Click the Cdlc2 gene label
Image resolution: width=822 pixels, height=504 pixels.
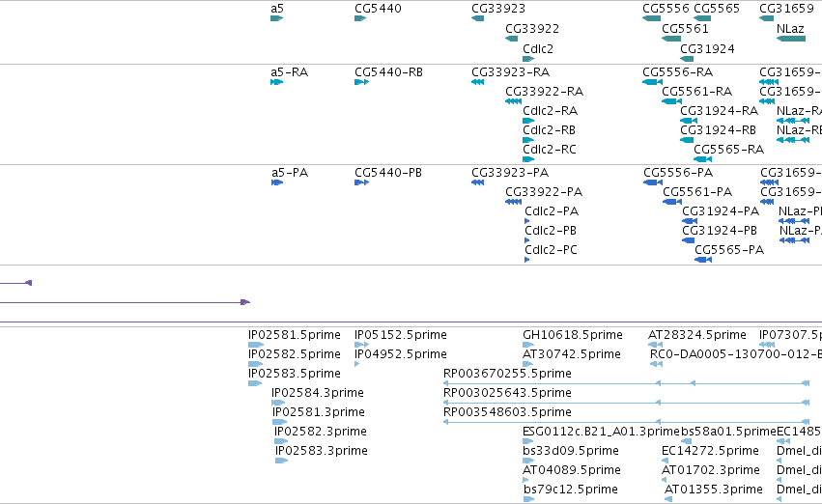538,49
